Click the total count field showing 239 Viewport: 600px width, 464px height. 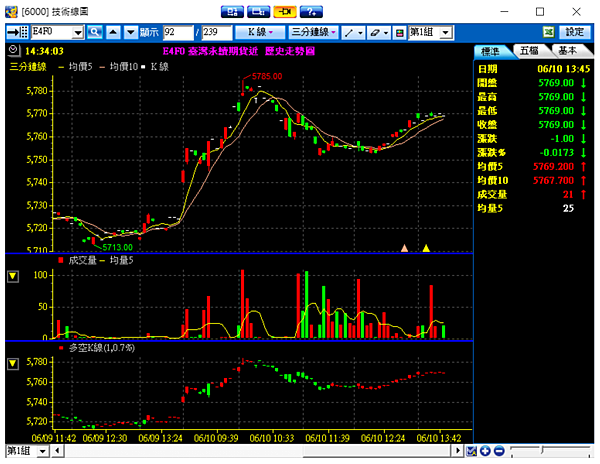click(x=217, y=33)
